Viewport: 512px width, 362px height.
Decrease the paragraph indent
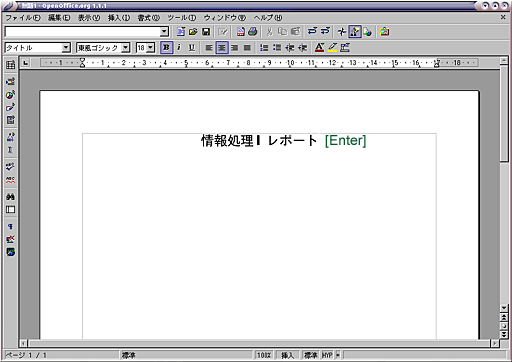click(289, 48)
